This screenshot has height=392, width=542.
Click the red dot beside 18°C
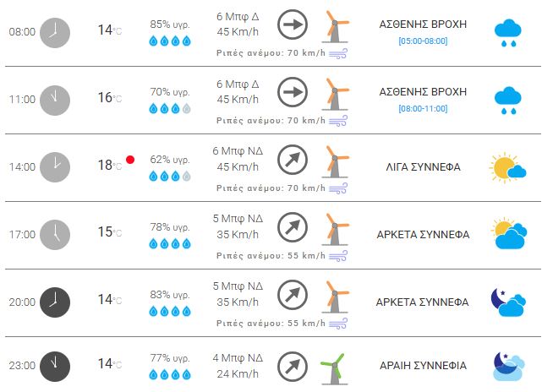point(130,160)
